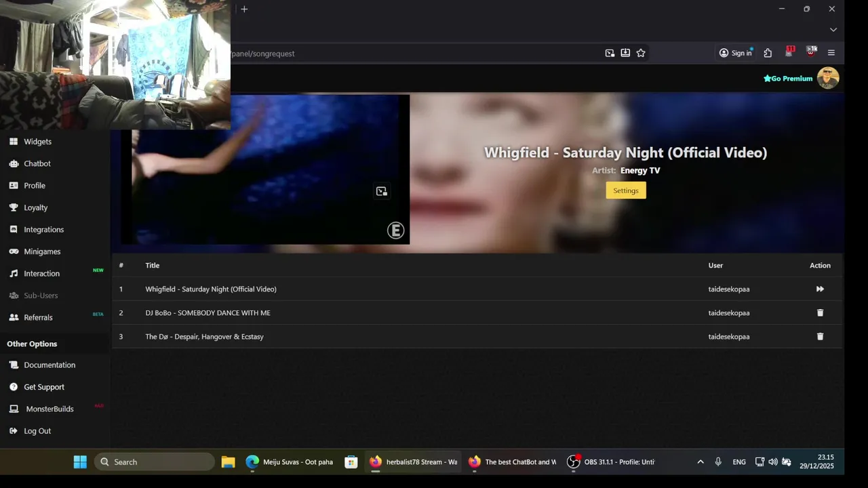Click address bar picture-in-picture icon
Image resolution: width=868 pixels, height=488 pixels.
click(610, 53)
